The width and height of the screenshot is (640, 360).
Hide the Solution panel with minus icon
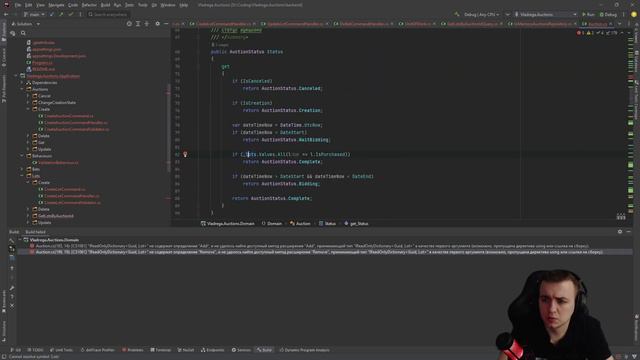(166, 24)
